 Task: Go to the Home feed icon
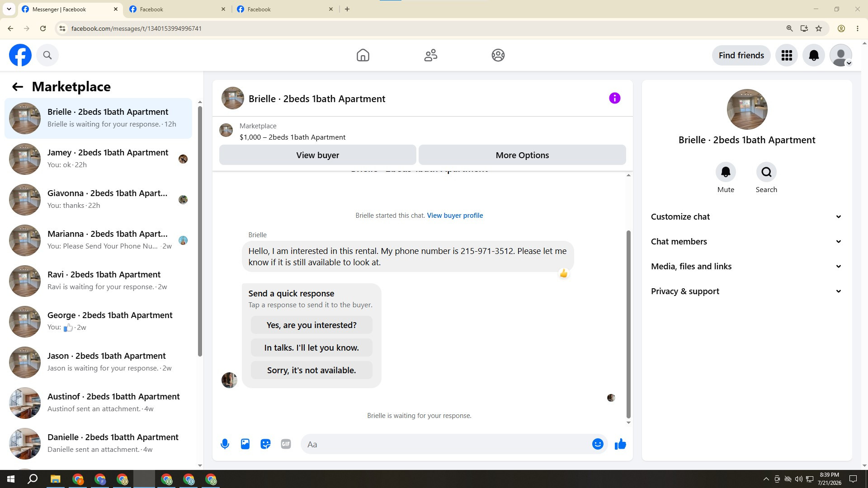(x=363, y=55)
